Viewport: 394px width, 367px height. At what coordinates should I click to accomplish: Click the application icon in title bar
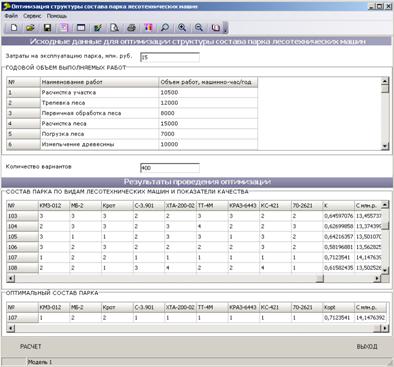coord(6,6)
